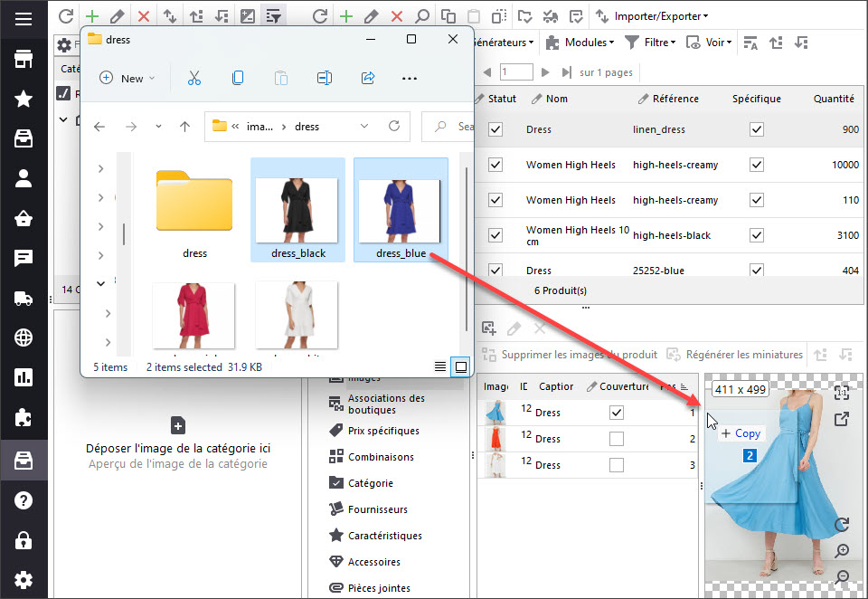The image size is (868, 599).
Task: Open See more options in Explorer
Action: pyautogui.click(x=409, y=78)
